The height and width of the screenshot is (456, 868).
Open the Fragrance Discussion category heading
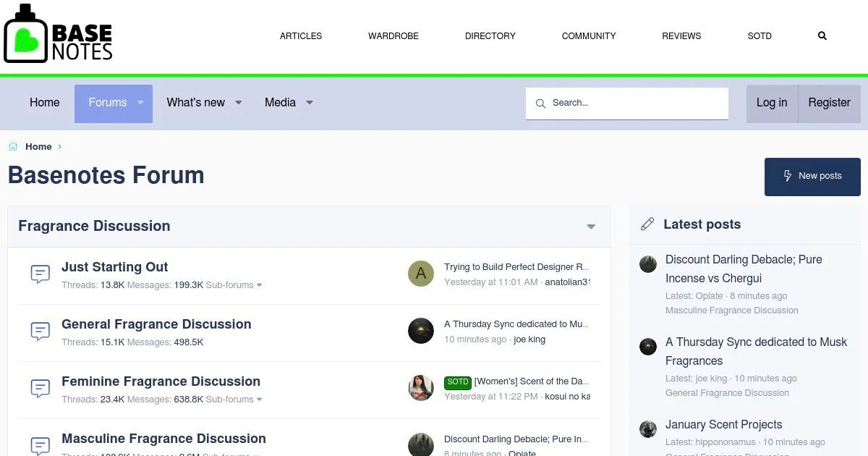pyautogui.click(x=94, y=226)
